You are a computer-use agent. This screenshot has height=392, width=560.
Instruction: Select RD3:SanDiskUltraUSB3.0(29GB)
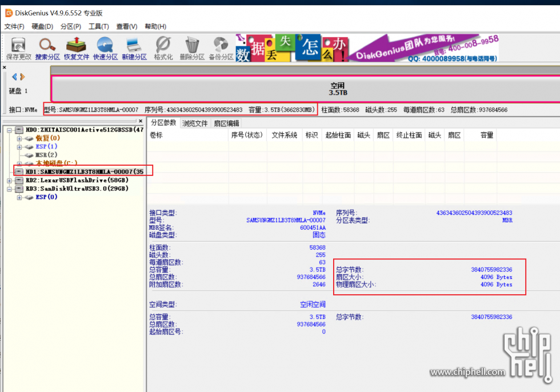pyautogui.click(x=77, y=189)
